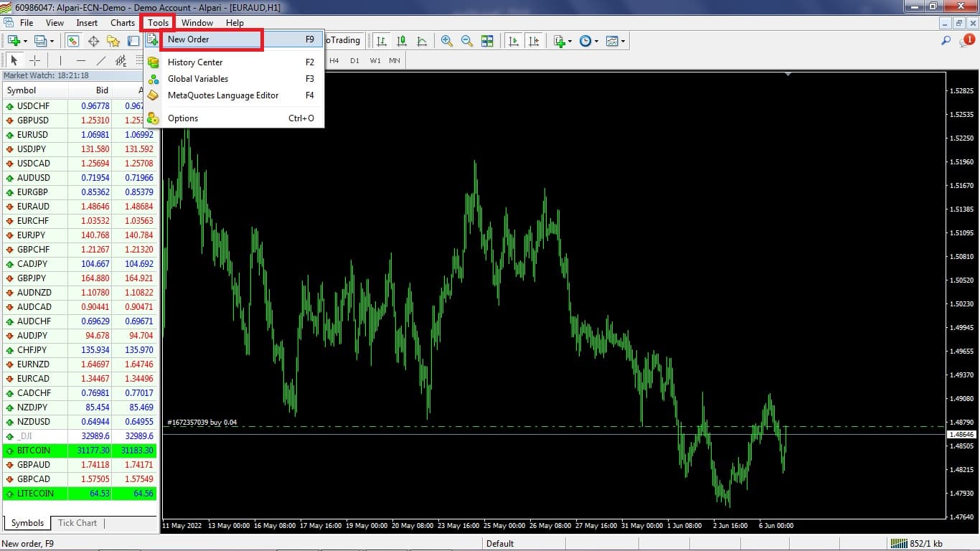This screenshot has width=980, height=551.
Task: Choose Global Variables menu entry
Action: (234, 79)
